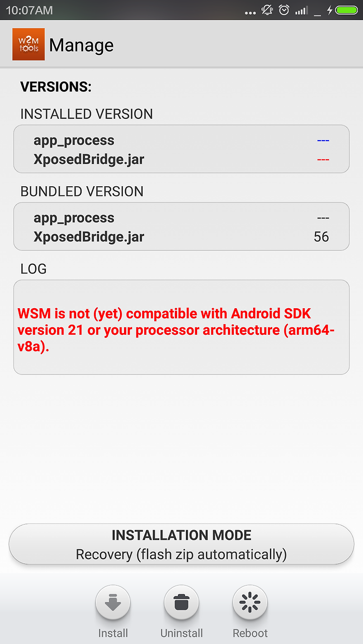Tap the muted bell status icon

(x=267, y=10)
